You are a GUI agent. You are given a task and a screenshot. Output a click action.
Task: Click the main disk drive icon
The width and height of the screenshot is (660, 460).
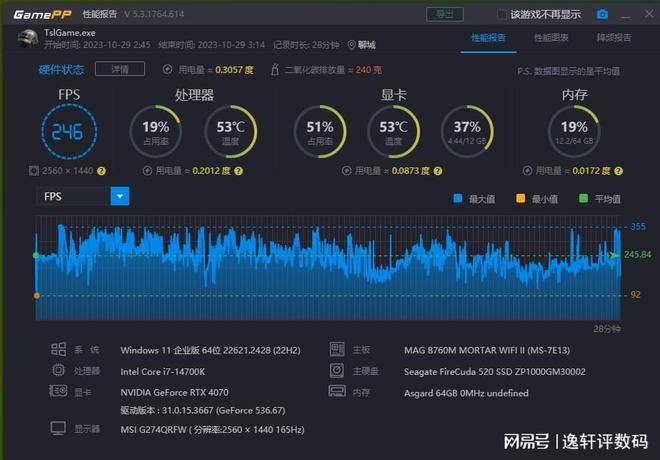(337, 370)
